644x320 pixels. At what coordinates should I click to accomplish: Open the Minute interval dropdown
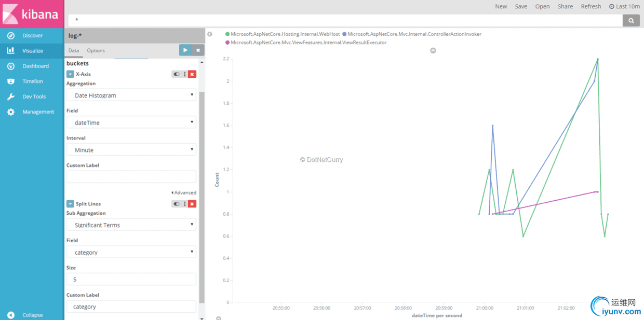(x=131, y=150)
